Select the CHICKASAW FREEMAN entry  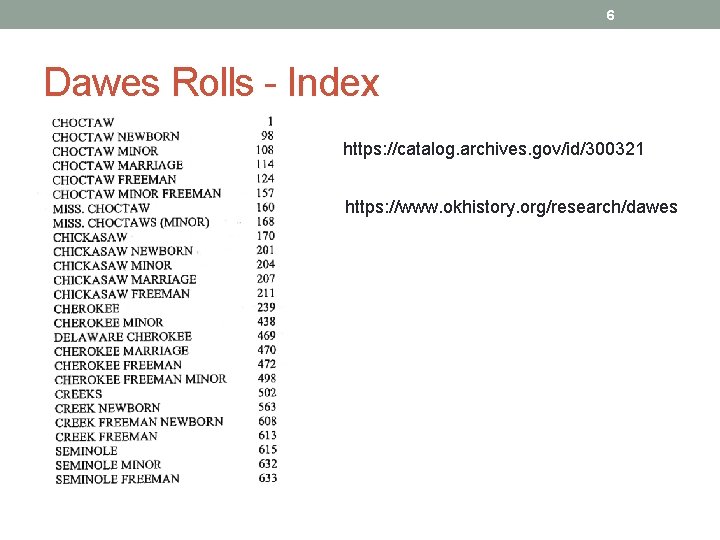pos(122,294)
